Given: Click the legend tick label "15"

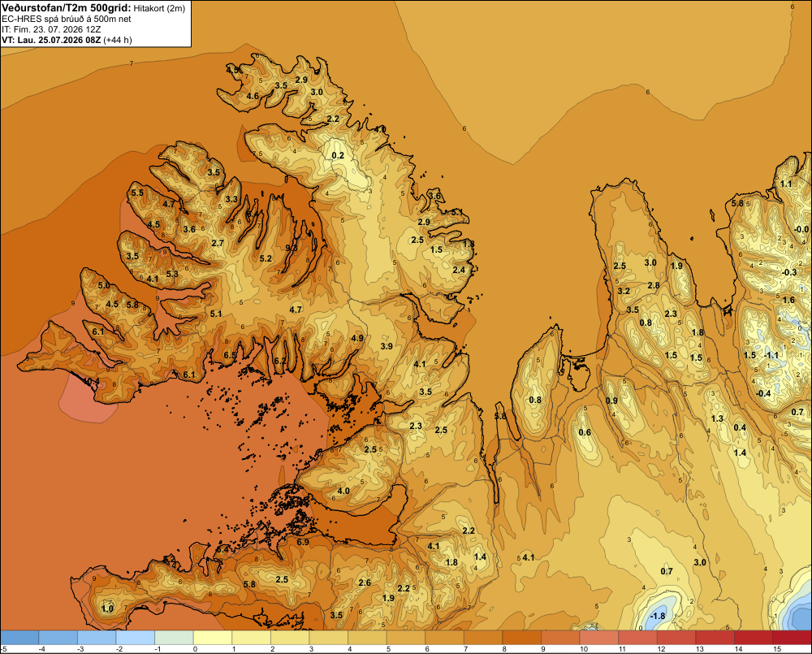Looking at the screenshot, I should (777, 649).
